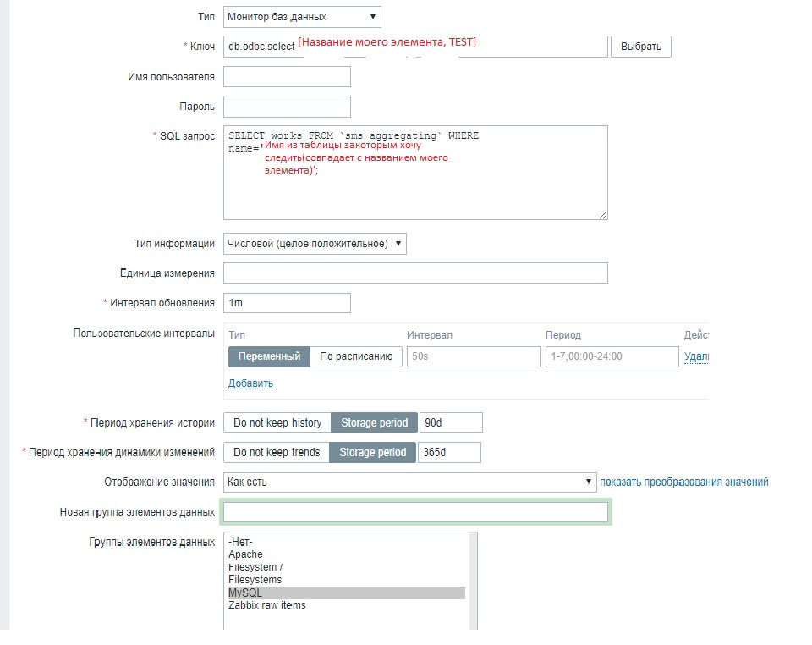
Task: Select Do not keep history option
Action: pos(277,422)
